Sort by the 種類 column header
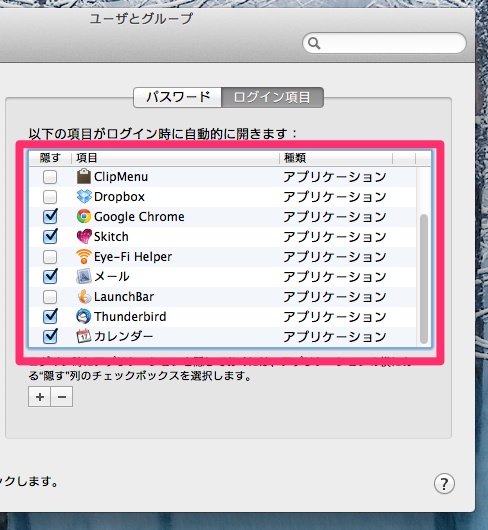This screenshot has width=488, height=530. coord(336,158)
